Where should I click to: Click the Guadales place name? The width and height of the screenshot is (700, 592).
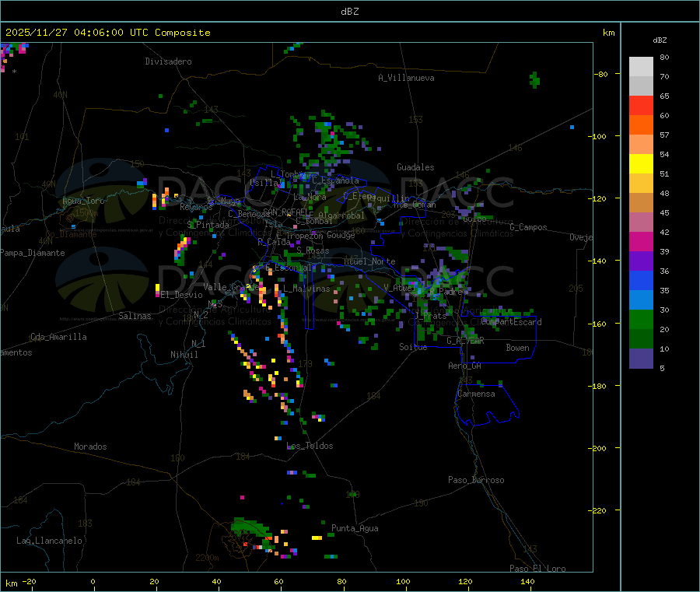pyautogui.click(x=415, y=167)
